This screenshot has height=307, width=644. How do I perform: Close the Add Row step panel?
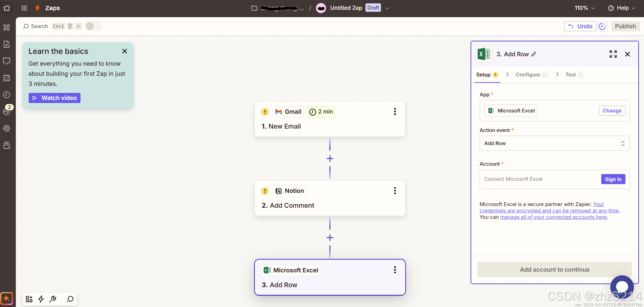click(x=627, y=54)
